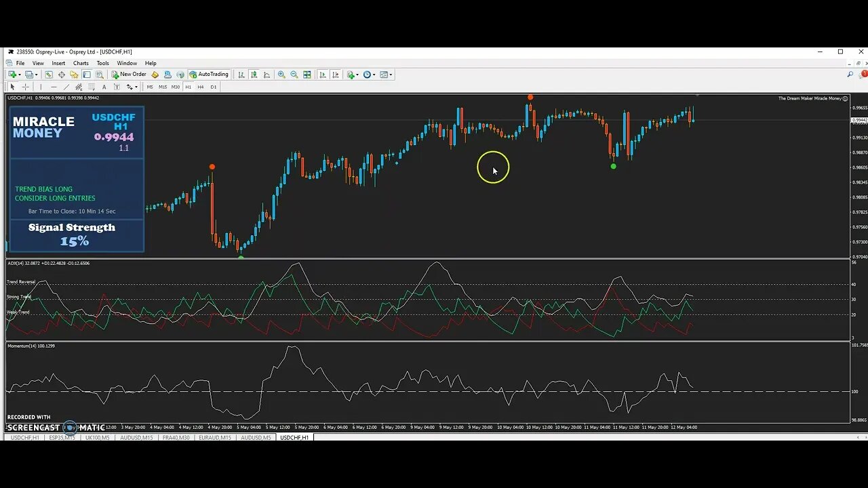Switch to the FRA40,M30 chart tab
This screenshot has height=488, width=868.
pos(176,438)
